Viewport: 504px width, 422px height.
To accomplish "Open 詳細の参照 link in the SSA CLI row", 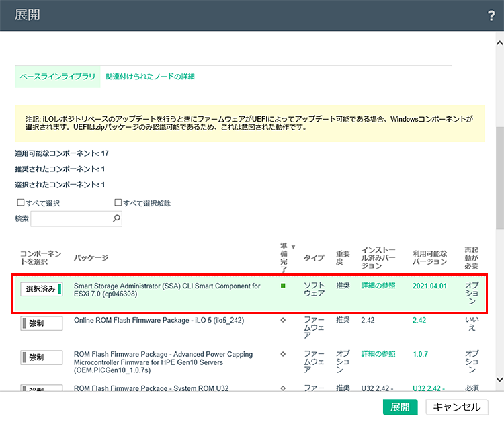I will pos(378,286).
